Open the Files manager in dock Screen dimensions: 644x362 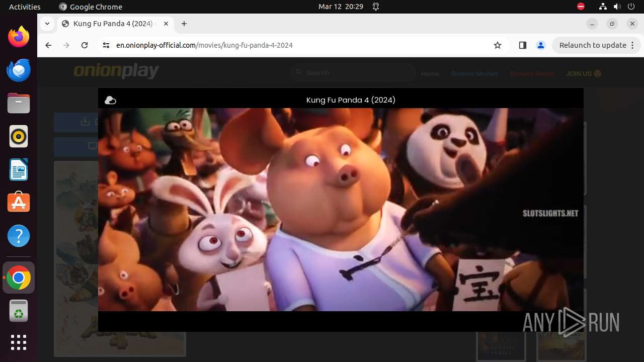[x=19, y=103]
